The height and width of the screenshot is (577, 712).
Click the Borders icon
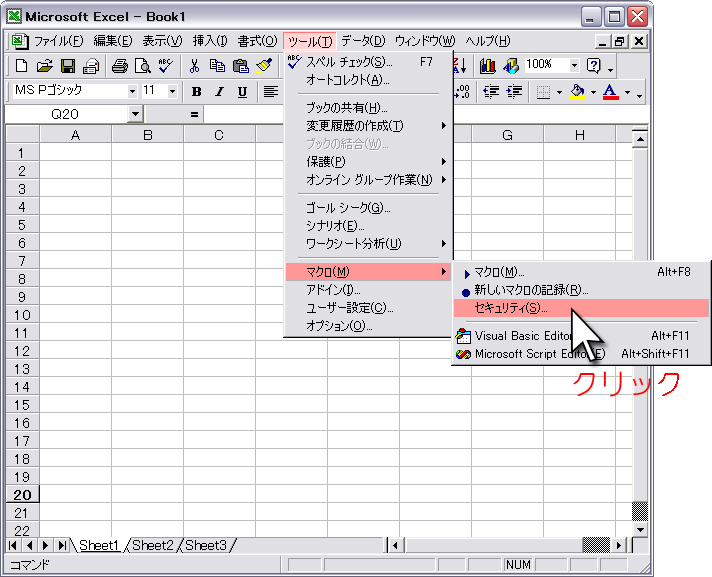click(x=543, y=92)
